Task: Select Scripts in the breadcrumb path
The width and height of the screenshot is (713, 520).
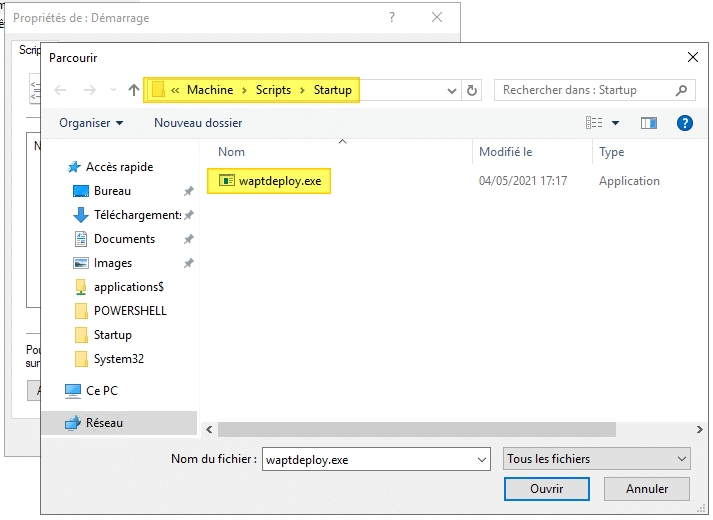Action: pyautogui.click(x=273, y=90)
